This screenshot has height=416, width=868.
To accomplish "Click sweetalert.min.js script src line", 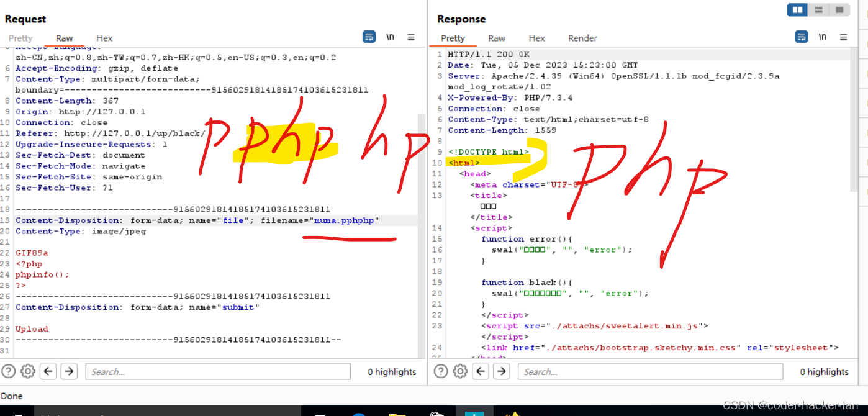I will pyautogui.click(x=595, y=326).
